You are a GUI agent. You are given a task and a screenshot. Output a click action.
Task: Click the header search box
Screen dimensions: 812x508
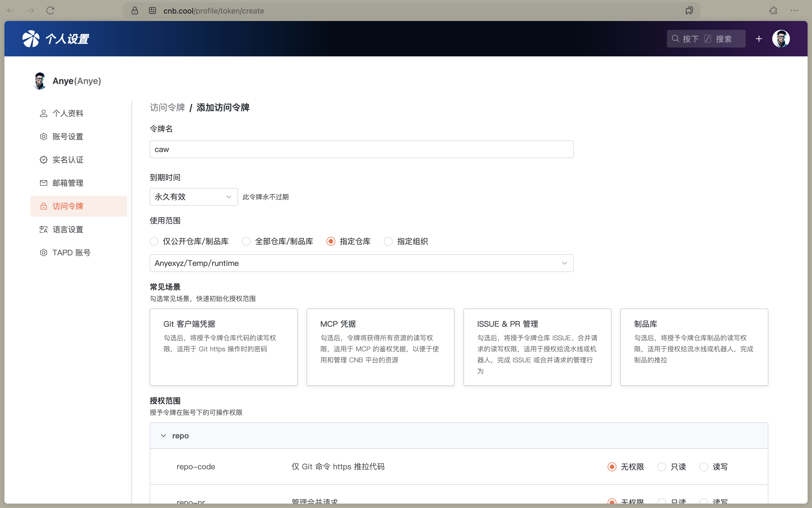pos(706,39)
